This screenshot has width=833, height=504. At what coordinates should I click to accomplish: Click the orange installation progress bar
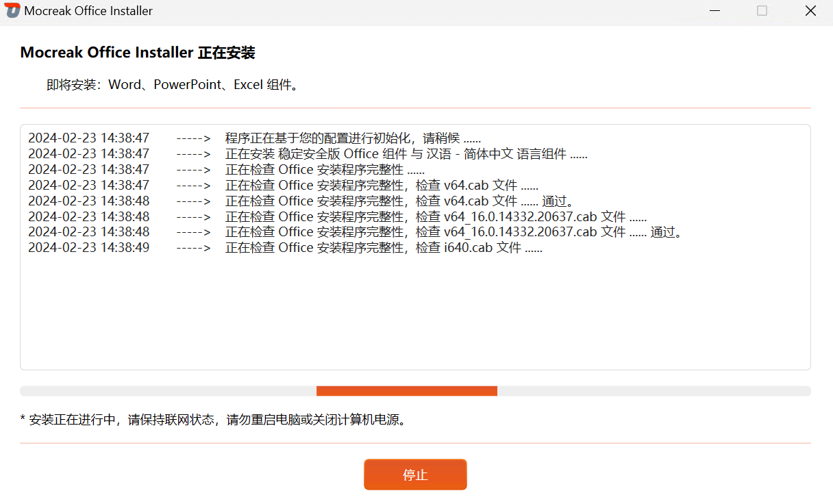tap(407, 391)
